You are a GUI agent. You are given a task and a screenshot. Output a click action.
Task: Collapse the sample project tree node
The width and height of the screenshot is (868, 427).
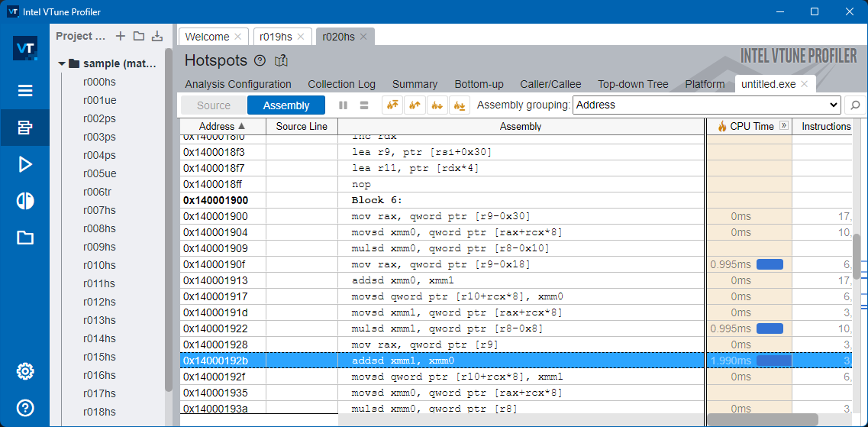pos(62,63)
